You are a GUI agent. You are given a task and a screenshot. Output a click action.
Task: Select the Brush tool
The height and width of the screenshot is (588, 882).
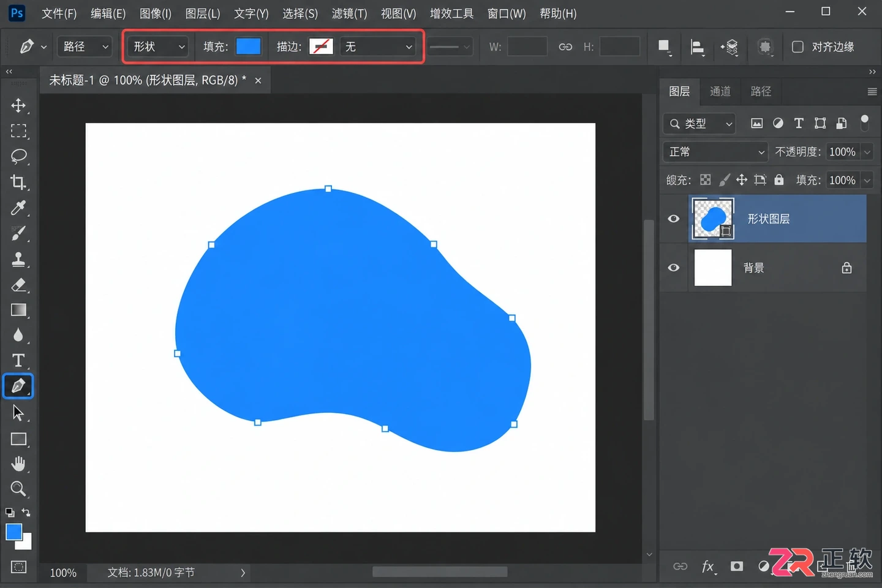(x=18, y=233)
